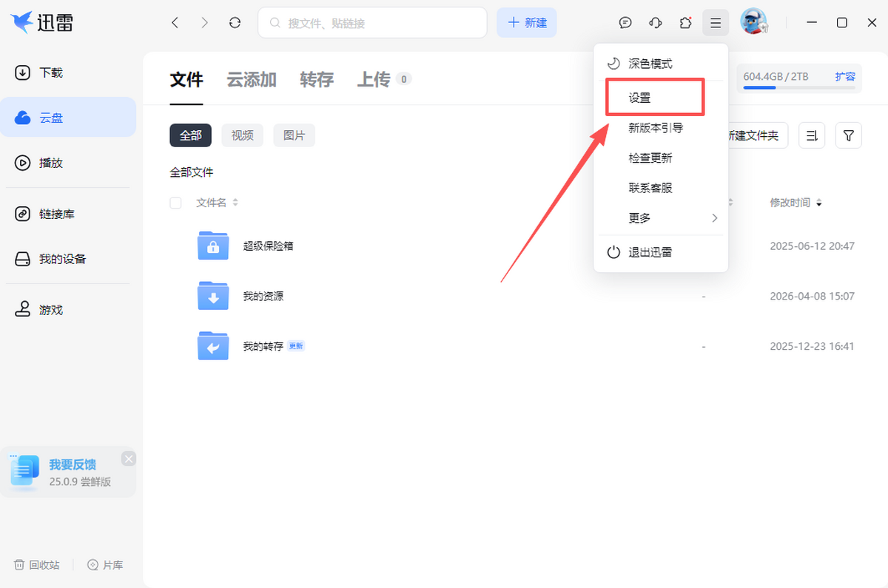The image size is (888, 588).
Task: Dismiss the 我要反馈 banner
Action: point(129,459)
